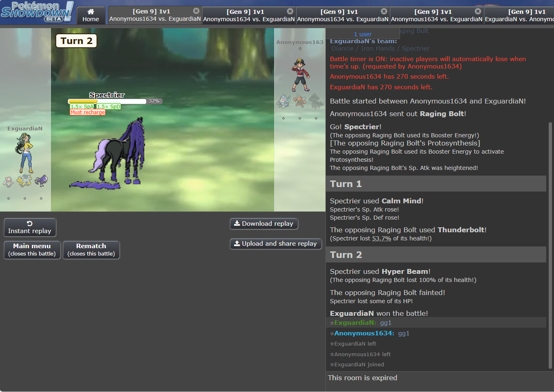
Task: Click "Anonymous1634 sent out Raging Bolt!"
Action: pyautogui.click(x=398, y=114)
